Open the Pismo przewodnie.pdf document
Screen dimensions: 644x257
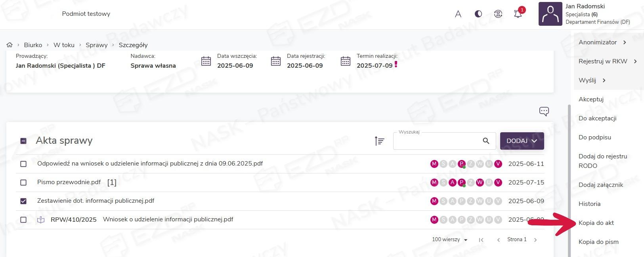(69, 182)
